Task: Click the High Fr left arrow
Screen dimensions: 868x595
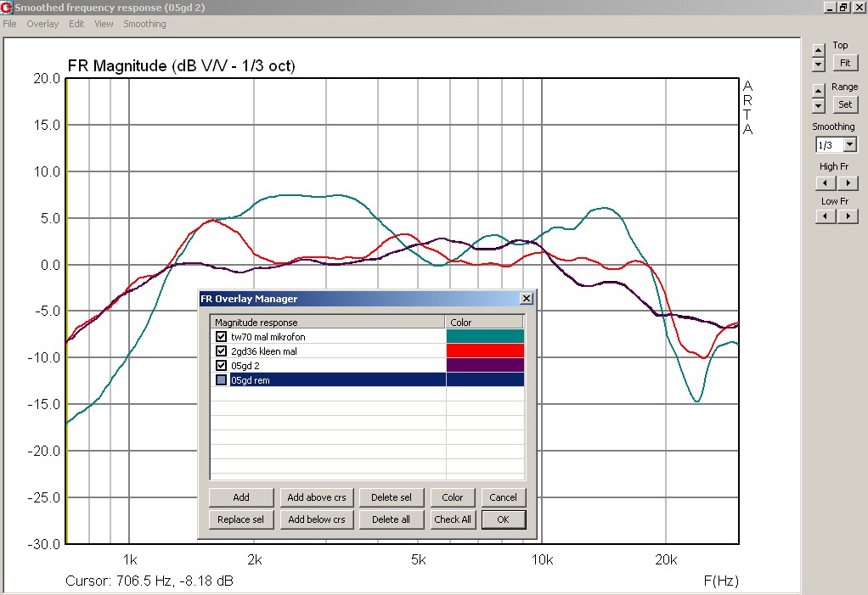Action: coord(826,182)
